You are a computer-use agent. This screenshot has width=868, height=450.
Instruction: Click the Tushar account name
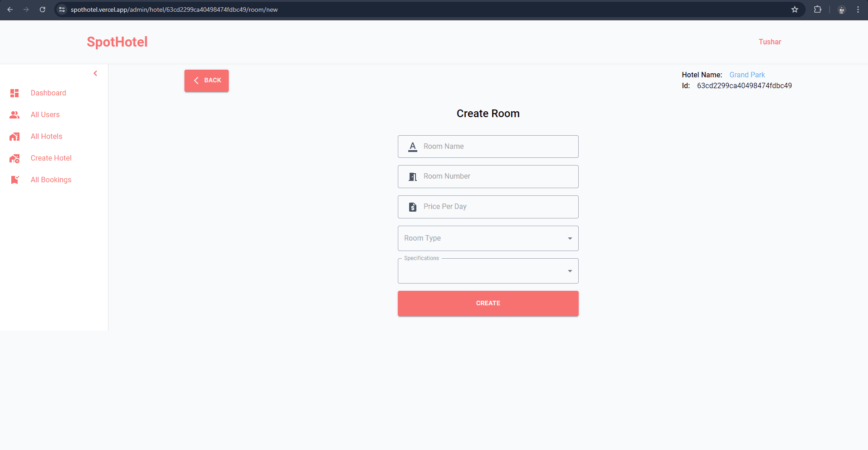(770, 42)
